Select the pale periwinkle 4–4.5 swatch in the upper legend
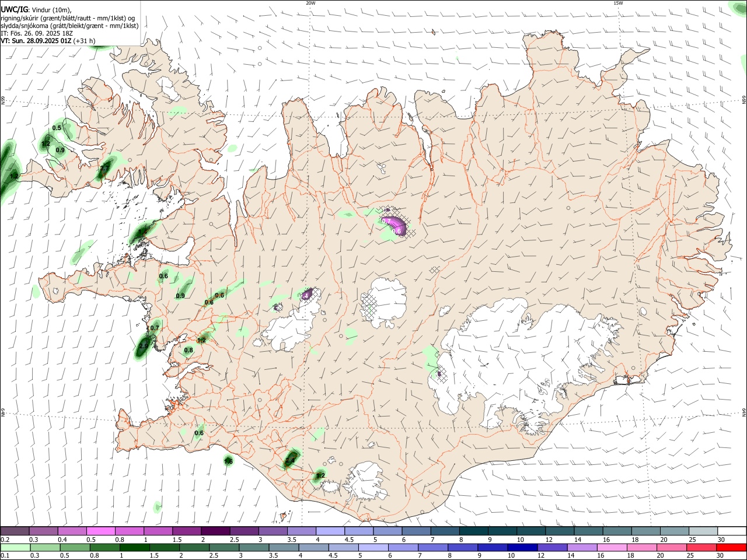747x560 pixels. coord(330,531)
